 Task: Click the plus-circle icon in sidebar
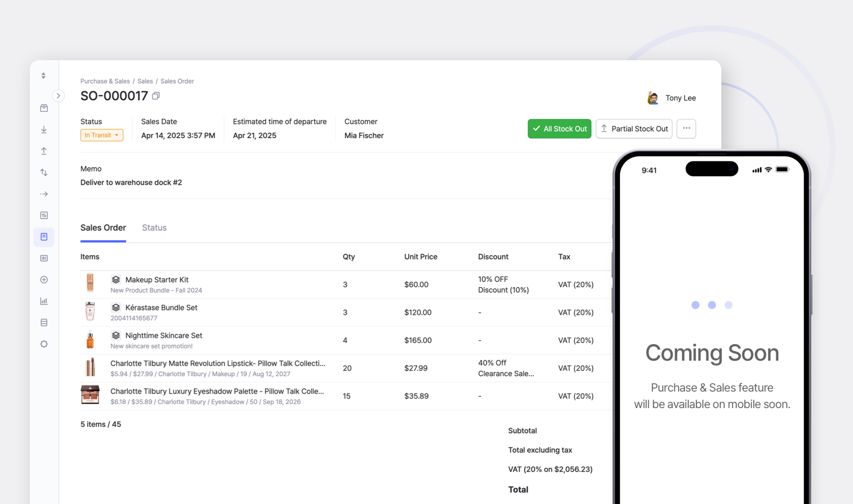point(44,279)
